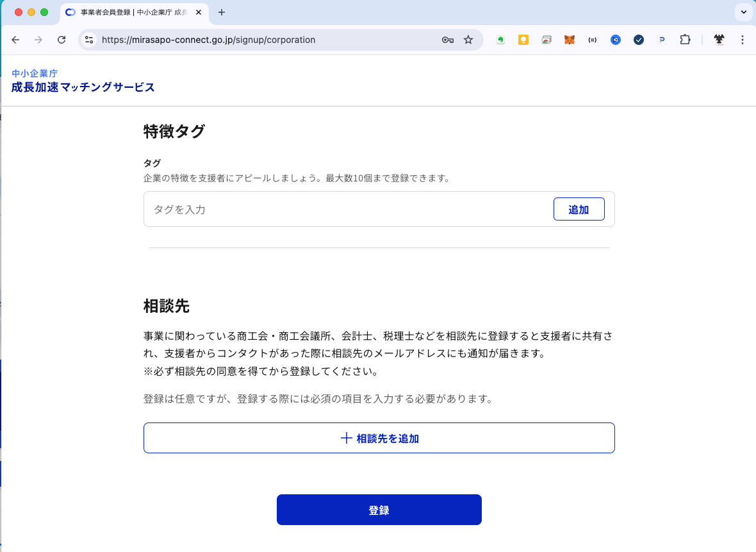The width and height of the screenshot is (756, 552).
Task: Open the MetaMask fox extension
Action: [x=569, y=40]
